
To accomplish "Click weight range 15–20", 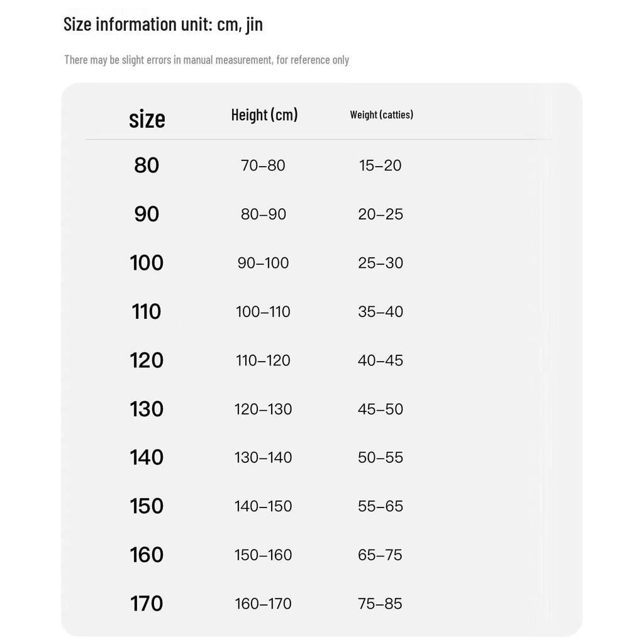I will (x=380, y=165).
